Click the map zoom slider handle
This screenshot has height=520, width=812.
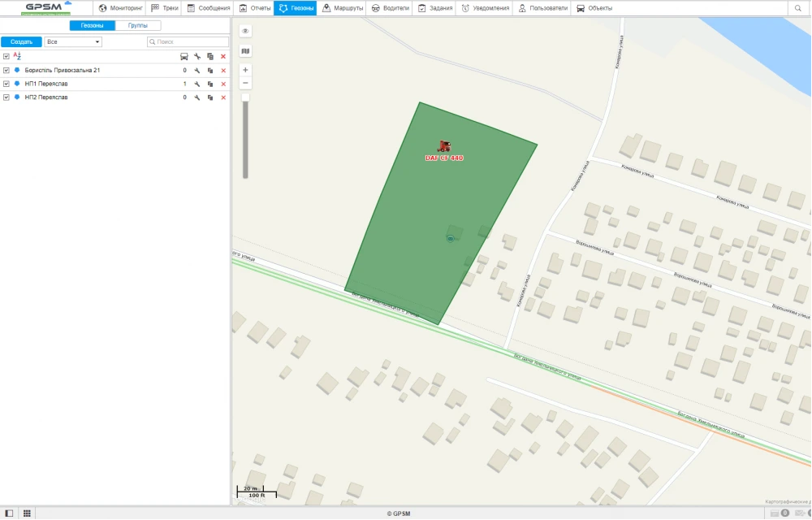point(245,97)
